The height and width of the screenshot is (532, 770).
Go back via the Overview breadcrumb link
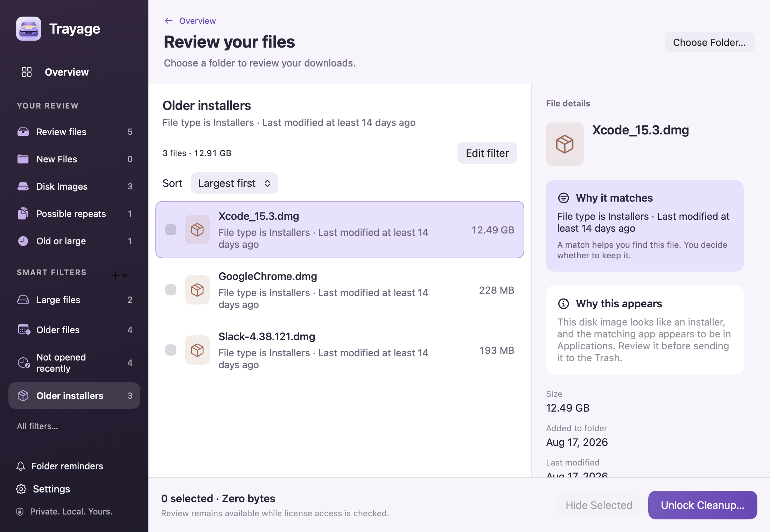tap(197, 21)
